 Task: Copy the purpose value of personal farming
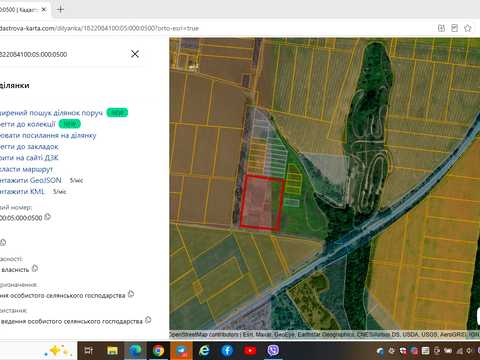131,294
